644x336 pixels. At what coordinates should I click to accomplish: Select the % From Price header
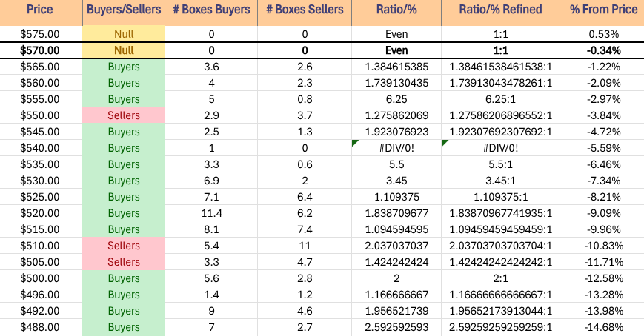click(x=601, y=11)
